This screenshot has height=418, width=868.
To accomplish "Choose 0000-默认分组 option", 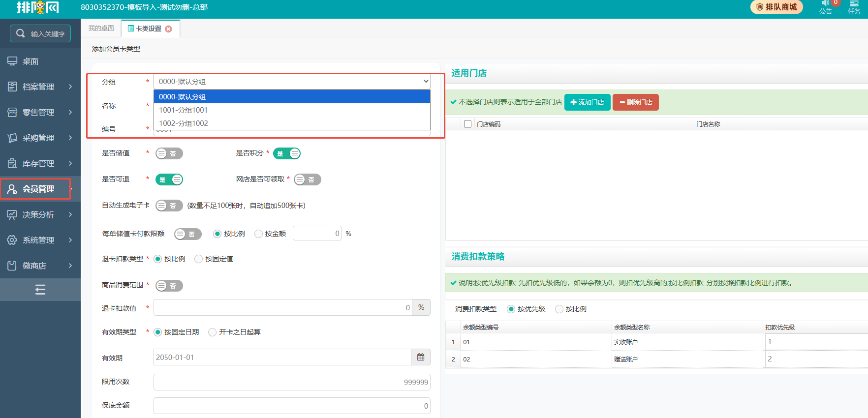I will [x=292, y=97].
